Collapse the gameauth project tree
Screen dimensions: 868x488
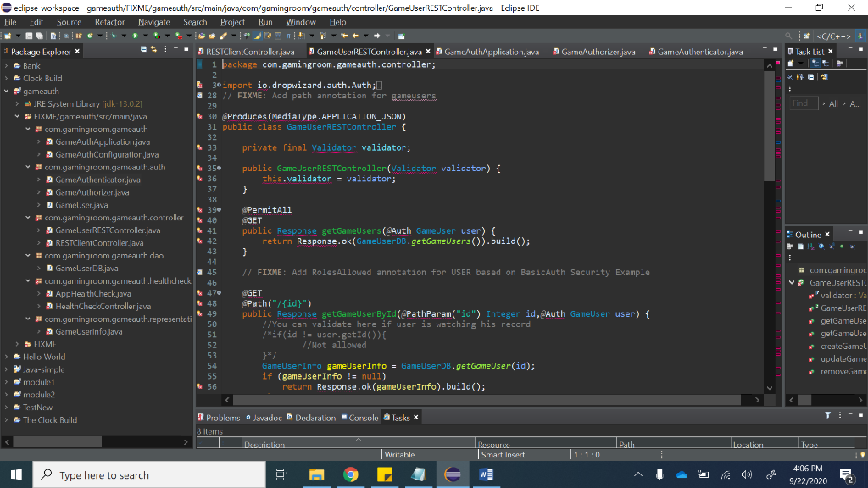(x=7, y=91)
